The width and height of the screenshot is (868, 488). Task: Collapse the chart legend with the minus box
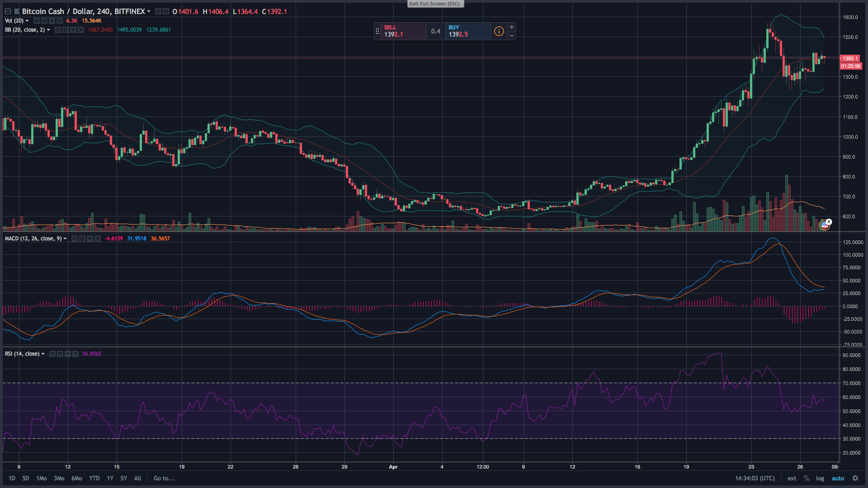8,11
